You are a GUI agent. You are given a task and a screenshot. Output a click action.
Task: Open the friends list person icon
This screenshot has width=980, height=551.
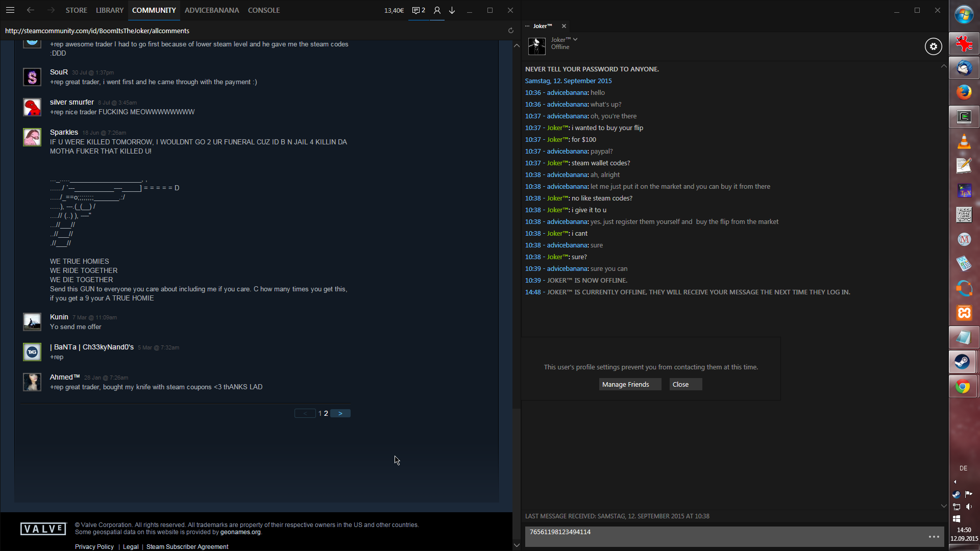pyautogui.click(x=437, y=10)
